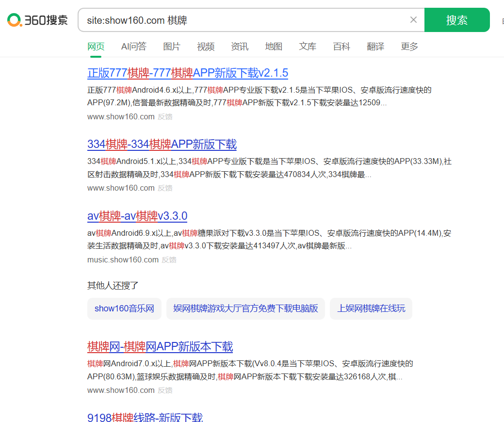Open the 百科 tab
Image resolution: width=504 pixels, height=422 pixels.
(x=341, y=47)
